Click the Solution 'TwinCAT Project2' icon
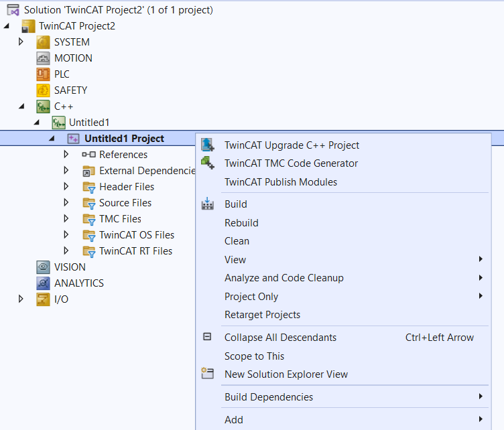This screenshot has height=430, width=504. point(13,10)
